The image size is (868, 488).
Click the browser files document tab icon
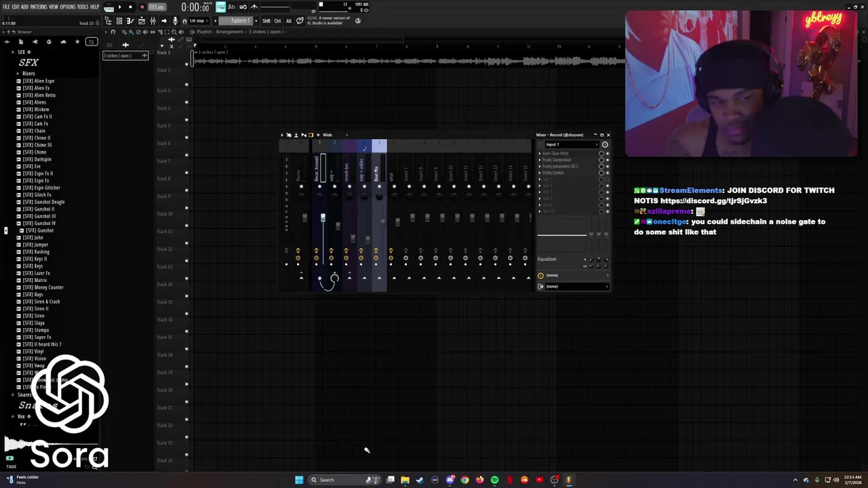pyautogui.click(x=20, y=42)
